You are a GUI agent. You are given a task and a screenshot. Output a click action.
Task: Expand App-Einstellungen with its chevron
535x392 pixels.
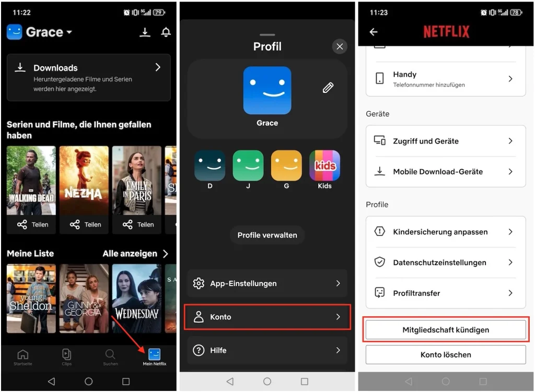click(338, 283)
